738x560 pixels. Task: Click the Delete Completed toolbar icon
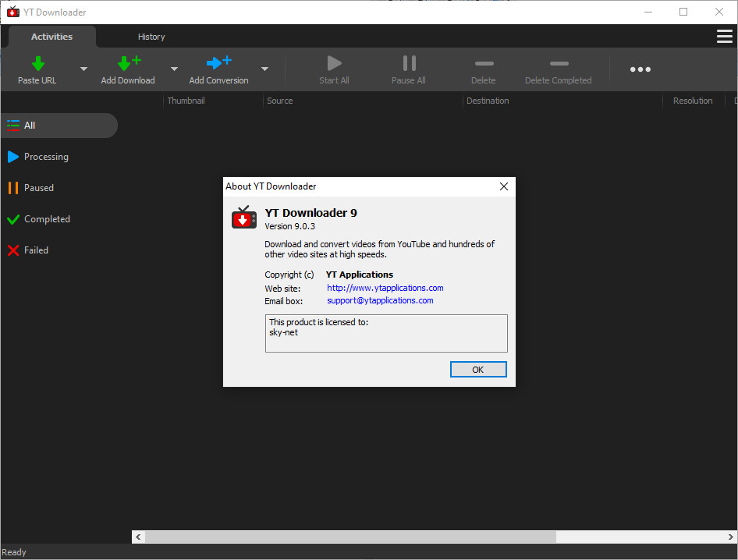pyautogui.click(x=559, y=63)
